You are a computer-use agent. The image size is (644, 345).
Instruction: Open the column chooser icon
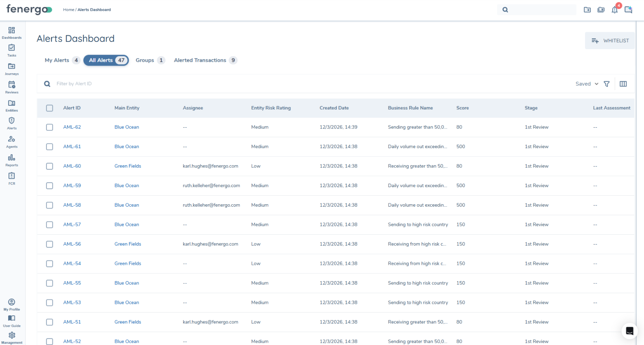point(623,84)
